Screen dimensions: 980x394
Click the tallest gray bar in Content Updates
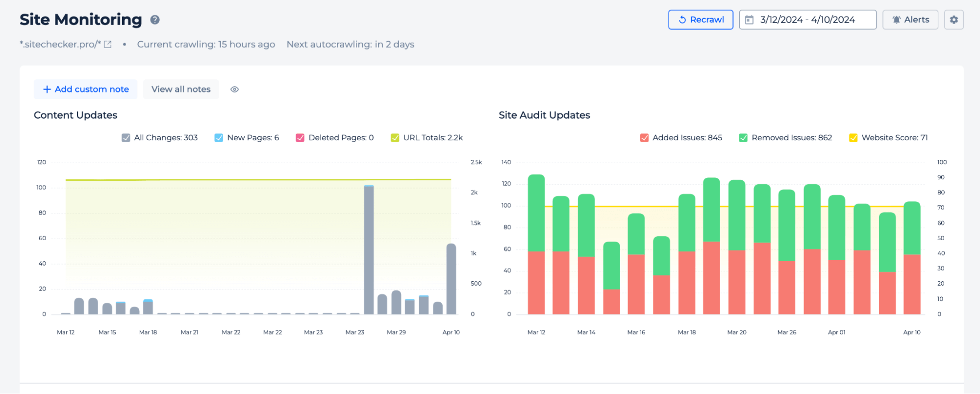pos(369,250)
